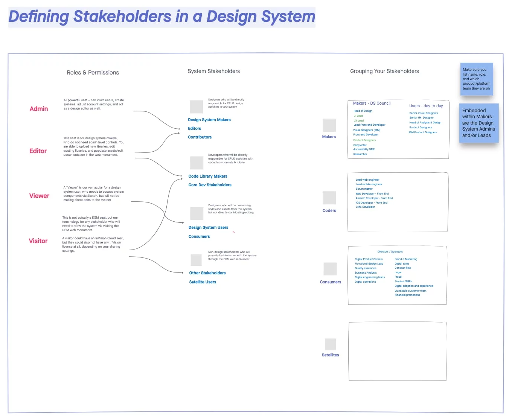Click the gray placeholder above Design System Users
This screenshot has width=512, height=420.
[x=197, y=213]
